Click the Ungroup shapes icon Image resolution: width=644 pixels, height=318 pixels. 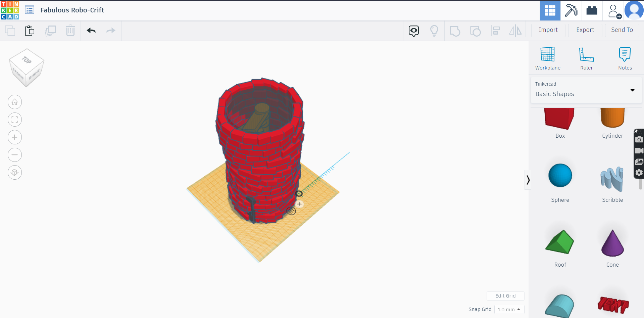(x=475, y=31)
